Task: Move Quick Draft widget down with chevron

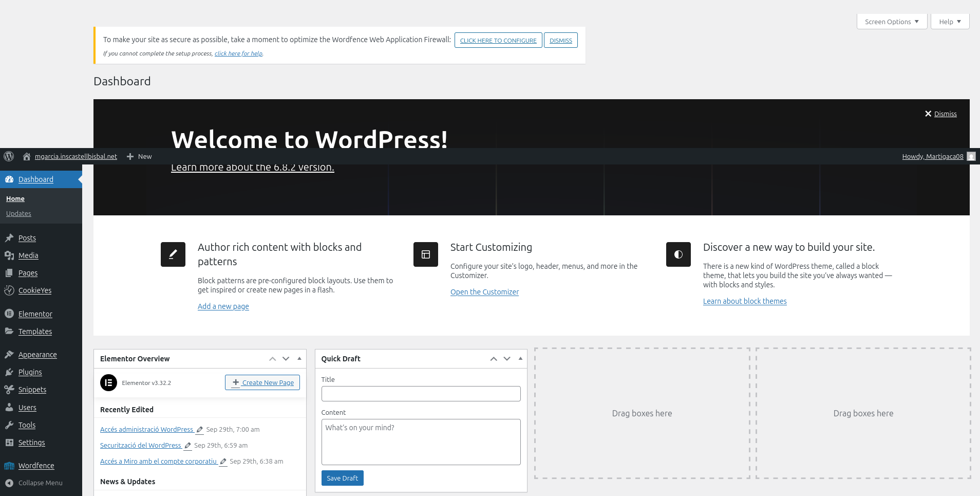Action: tap(507, 359)
